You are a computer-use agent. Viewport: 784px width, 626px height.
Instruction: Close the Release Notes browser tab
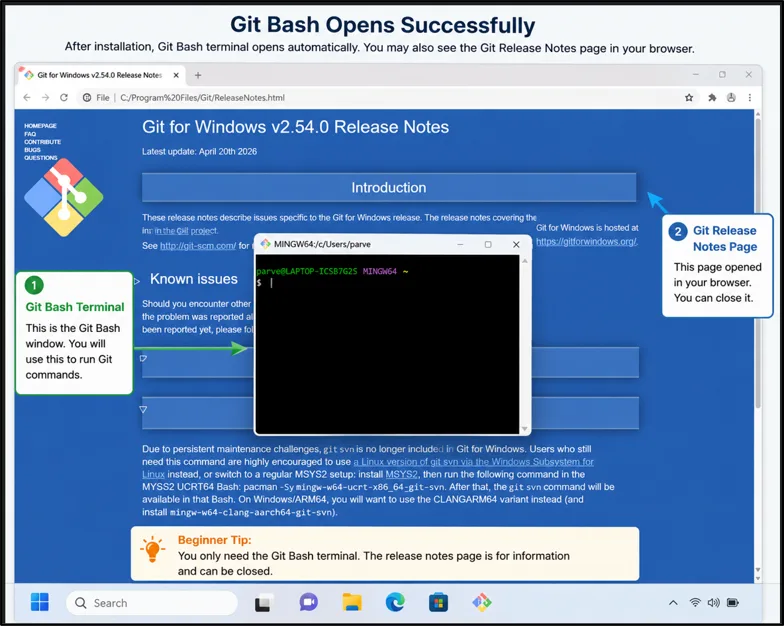tap(176, 75)
